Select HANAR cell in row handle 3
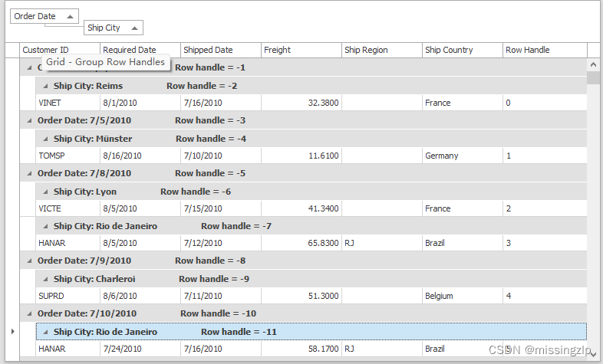The width and height of the screenshot is (603, 364). click(x=68, y=243)
